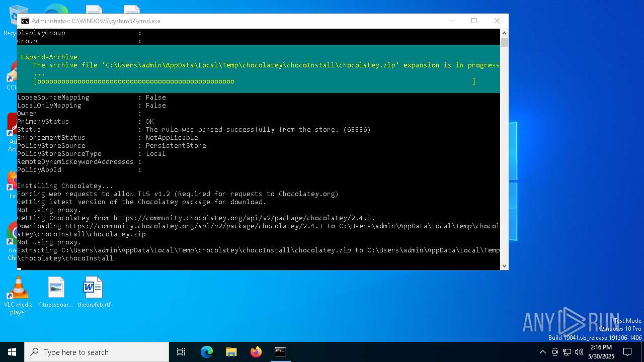Launch Microsoft Edge from the taskbar
644x362 pixels.
point(207,352)
